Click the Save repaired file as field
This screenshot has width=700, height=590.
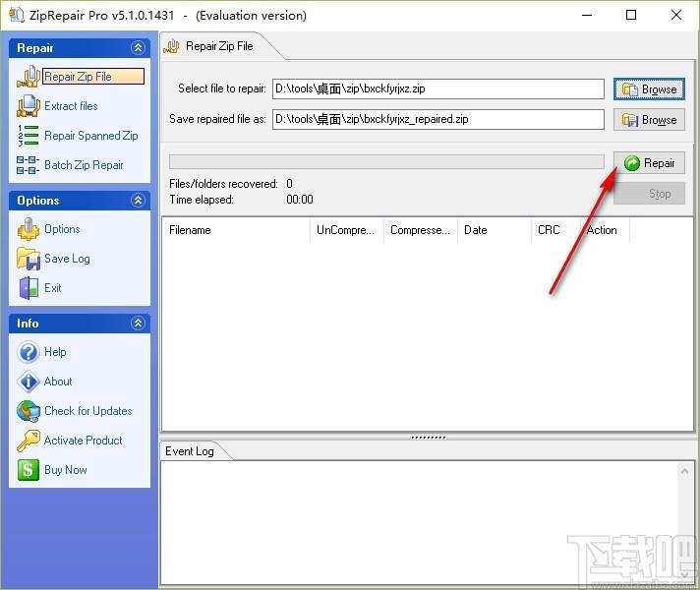(x=437, y=119)
